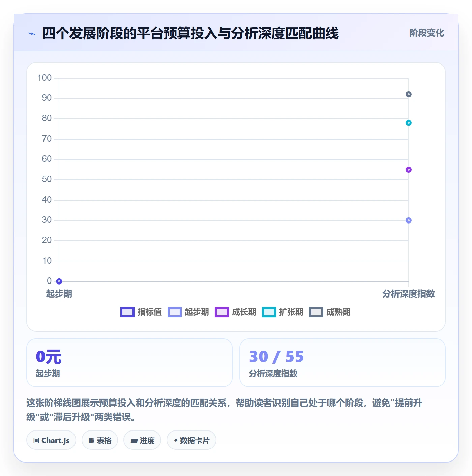The image size is (472, 476).
Task: Toggle the 成长期 legend item
Action: coord(235,312)
